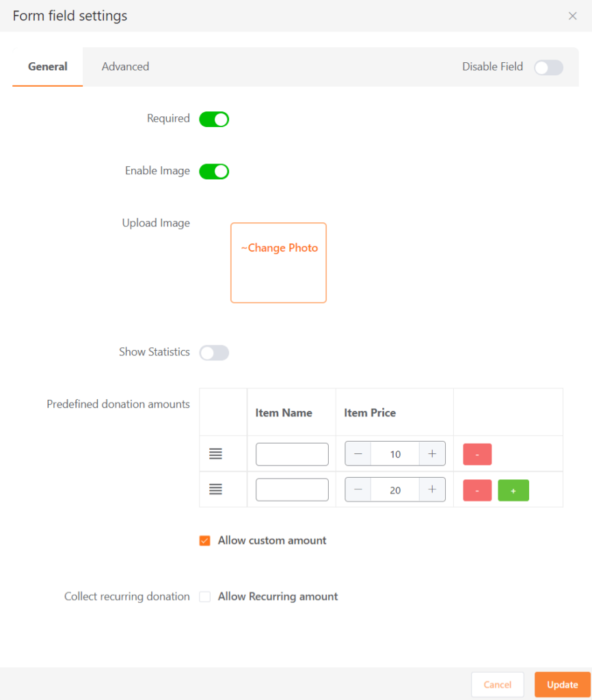Uncheck Allow custom amount checkbox
The height and width of the screenshot is (700, 592).
(205, 541)
